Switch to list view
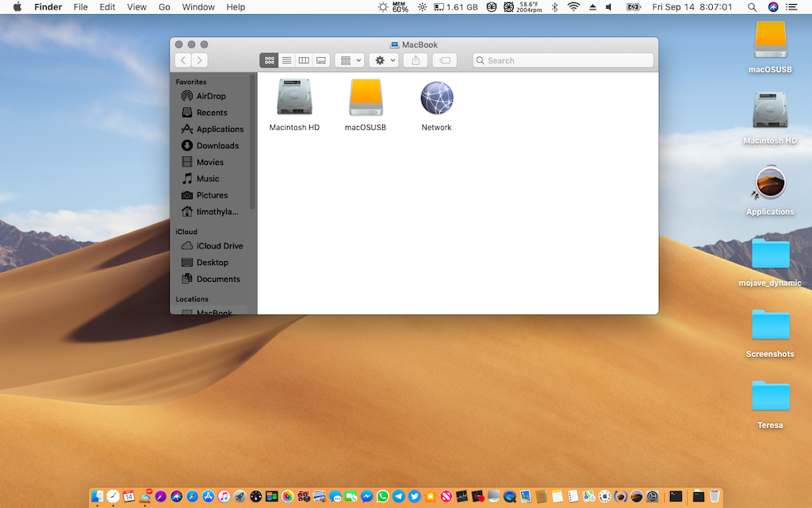The width and height of the screenshot is (812, 508). click(286, 60)
